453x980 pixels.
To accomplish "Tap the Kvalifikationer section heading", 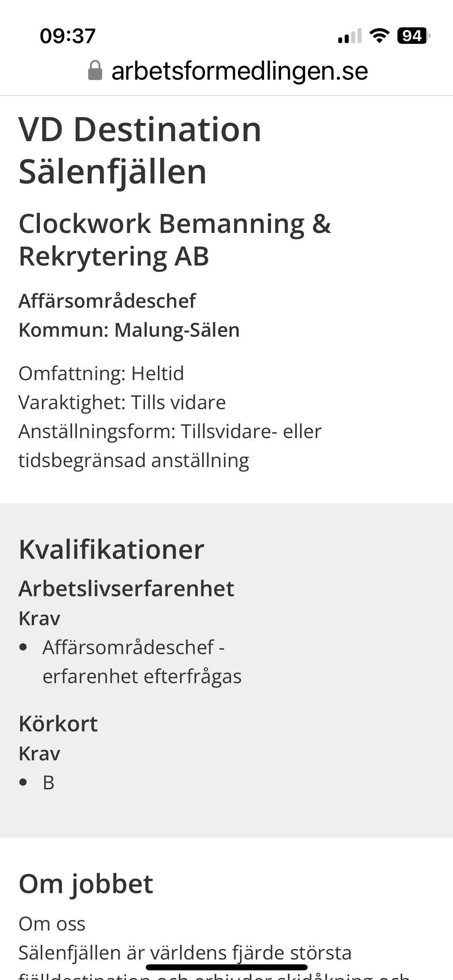I will 112,550.
